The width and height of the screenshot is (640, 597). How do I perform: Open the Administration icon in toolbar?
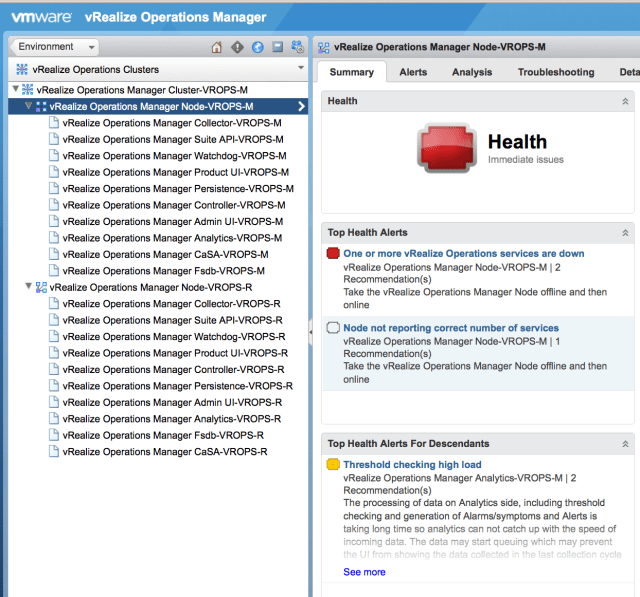(297, 47)
